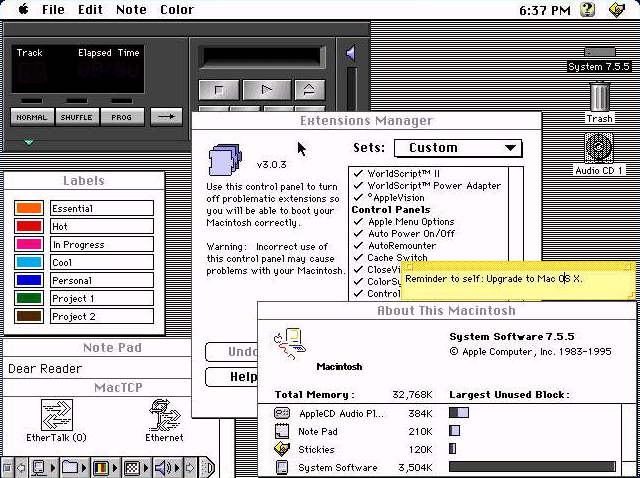Select PROG play mode

(122, 117)
